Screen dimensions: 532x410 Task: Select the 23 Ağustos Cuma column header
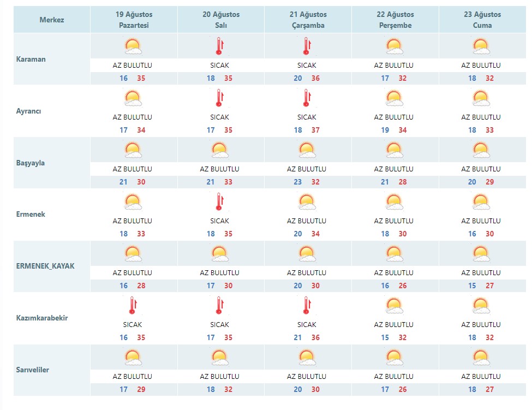click(482, 20)
